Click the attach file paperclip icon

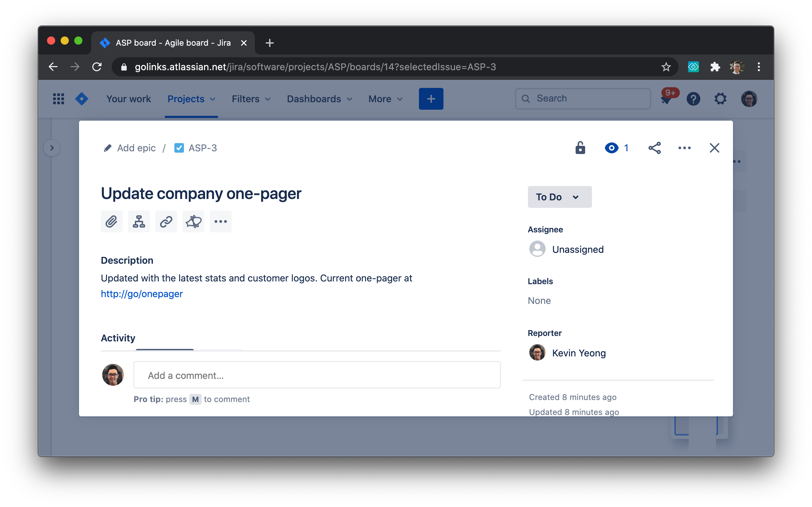111,221
